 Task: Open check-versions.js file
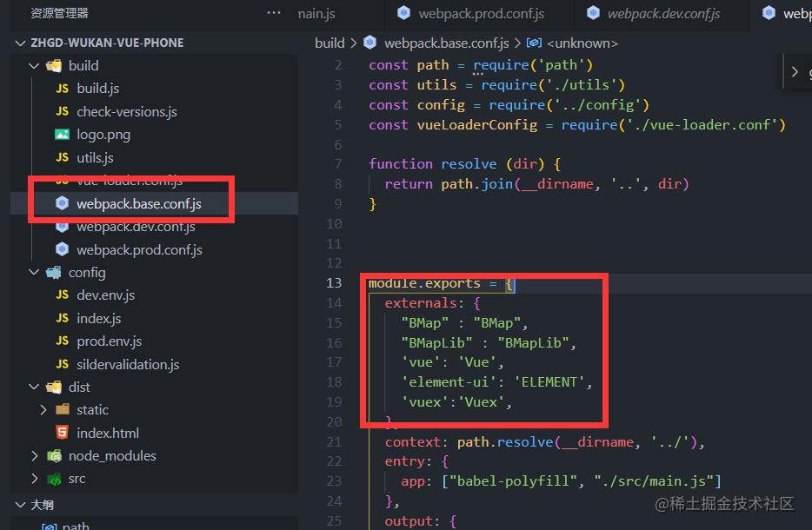[127, 112]
